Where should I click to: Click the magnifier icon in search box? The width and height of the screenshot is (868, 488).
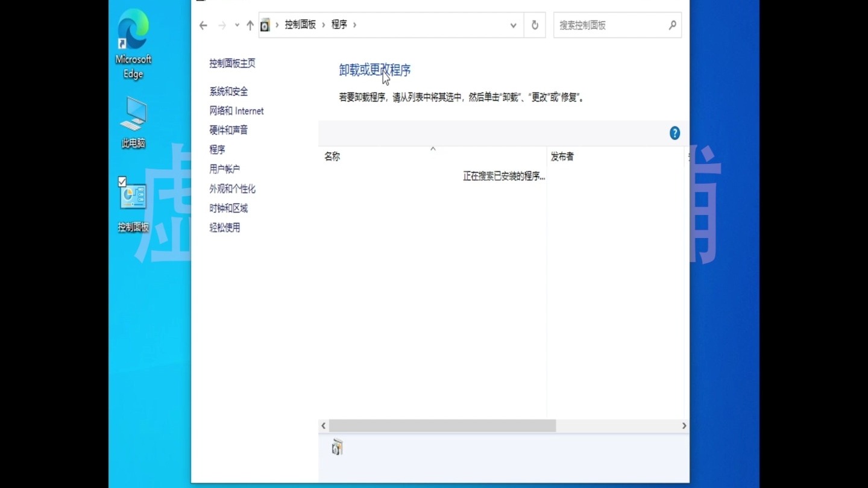[673, 25]
